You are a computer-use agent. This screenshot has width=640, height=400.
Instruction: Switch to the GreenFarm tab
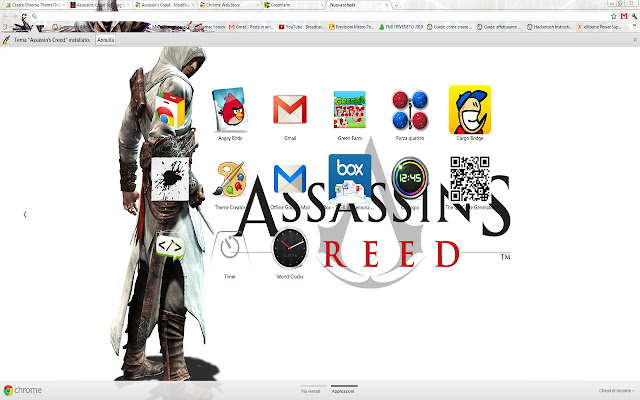click(294, 5)
